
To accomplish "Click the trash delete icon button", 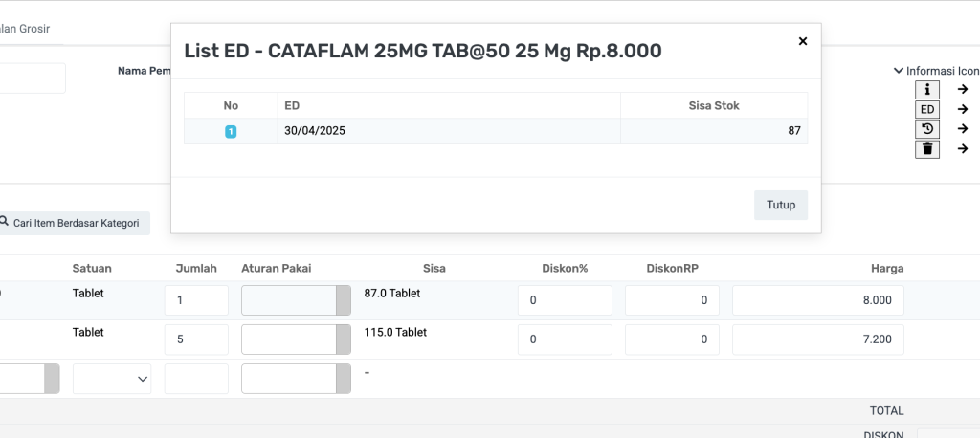I will click(x=927, y=149).
